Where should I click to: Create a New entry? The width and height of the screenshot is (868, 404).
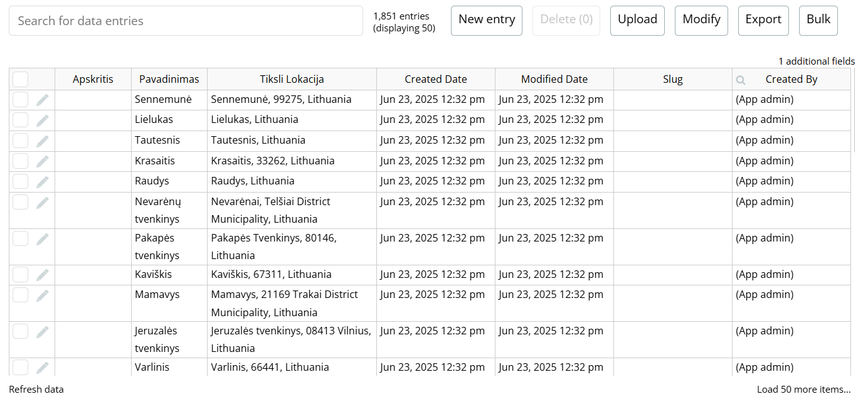tap(487, 21)
